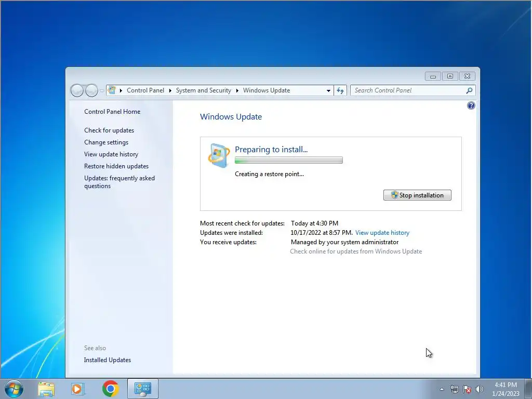
Task: Open Action Center flag icon
Action: point(467,389)
